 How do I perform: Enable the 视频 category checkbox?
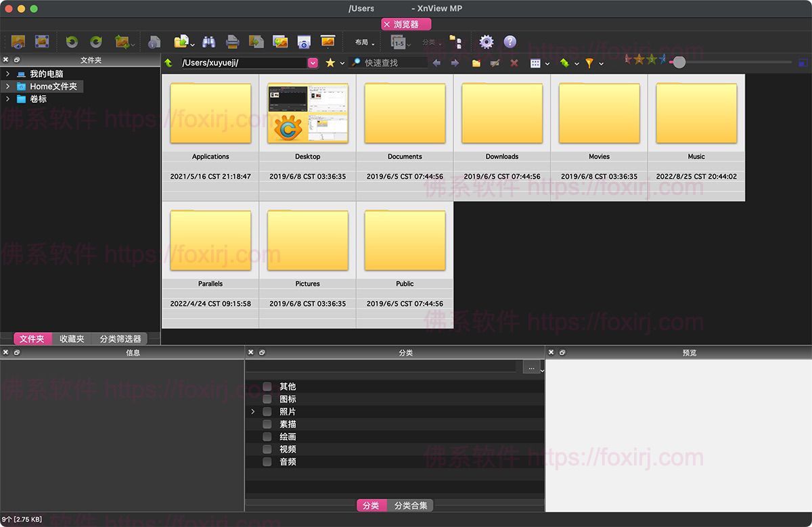(x=267, y=449)
